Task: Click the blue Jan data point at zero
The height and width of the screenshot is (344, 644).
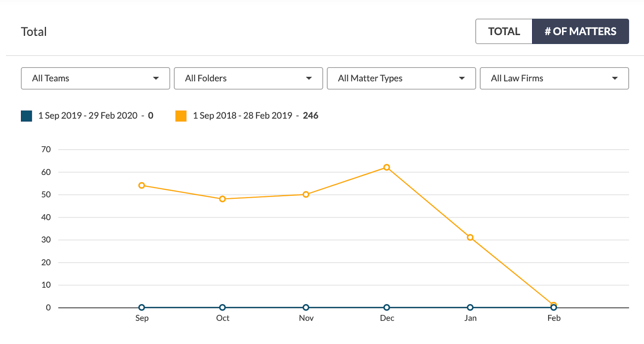Action: pos(470,307)
